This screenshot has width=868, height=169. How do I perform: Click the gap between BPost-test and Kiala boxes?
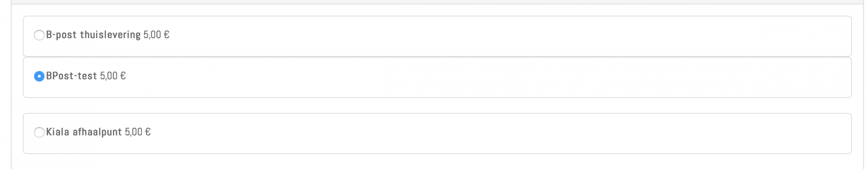click(437, 105)
